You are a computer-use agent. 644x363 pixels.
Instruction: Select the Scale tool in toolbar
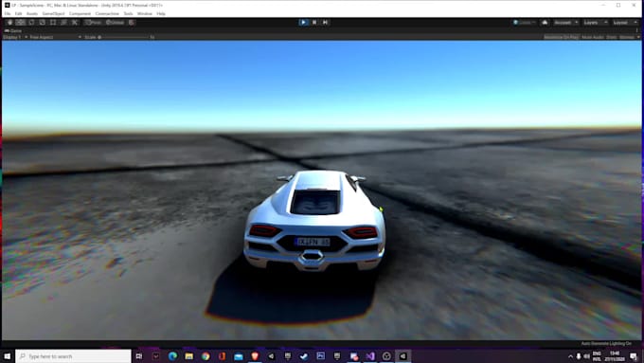click(x=42, y=22)
